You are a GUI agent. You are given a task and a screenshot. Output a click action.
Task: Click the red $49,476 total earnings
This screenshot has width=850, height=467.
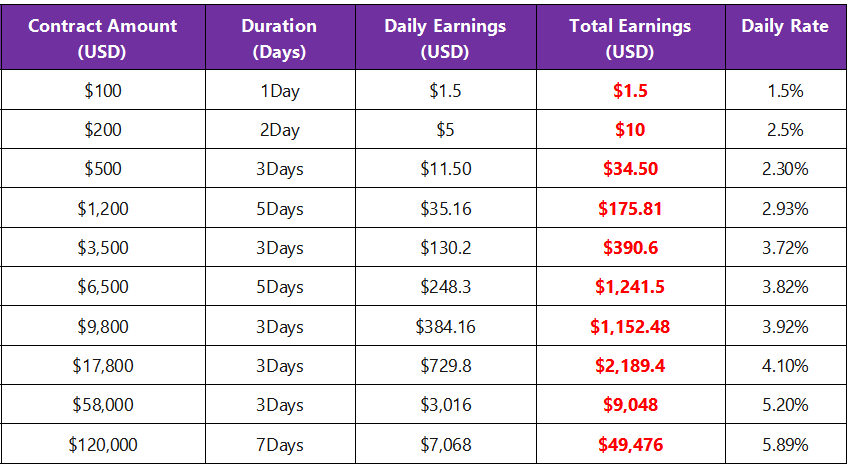630,444
